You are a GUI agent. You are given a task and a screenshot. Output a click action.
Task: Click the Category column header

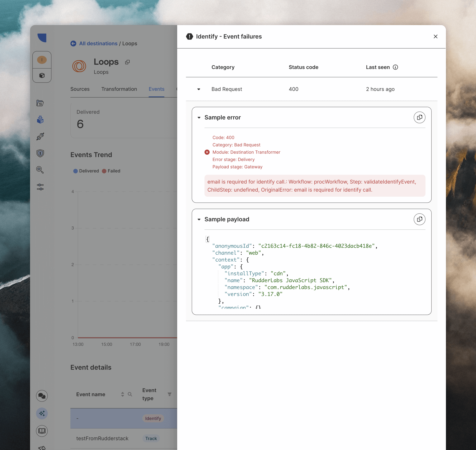tap(223, 67)
